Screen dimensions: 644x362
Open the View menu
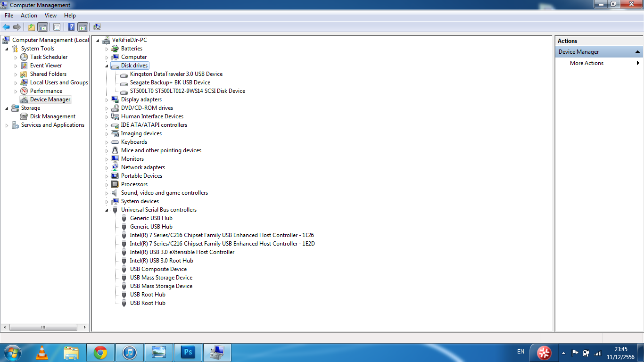(x=51, y=16)
